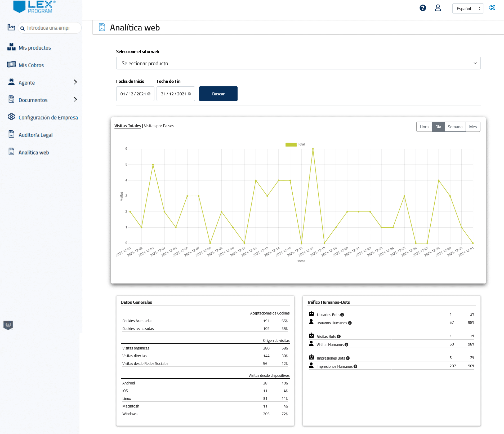
Task: Click the info icon beside Impresiones Humanos
Action: click(355, 366)
